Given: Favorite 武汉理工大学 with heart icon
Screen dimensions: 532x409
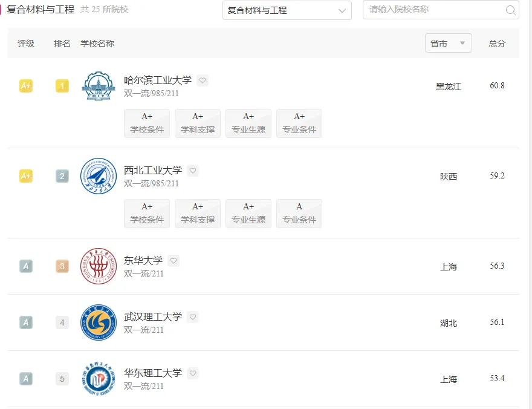Looking at the screenshot, I should pyautogui.click(x=193, y=317).
